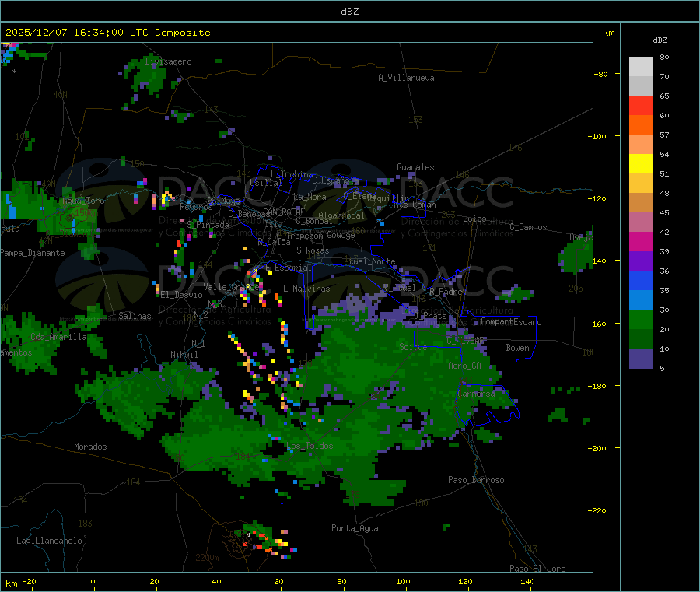The width and height of the screenshot is (700, 592).
Task: Click the 80 dBZ white color swatch
Action: pyautogui.click(x=641, y=67)
